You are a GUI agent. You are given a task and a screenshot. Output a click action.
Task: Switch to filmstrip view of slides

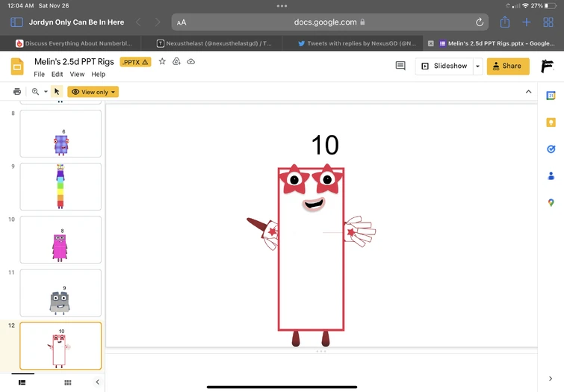coord(22,382)
